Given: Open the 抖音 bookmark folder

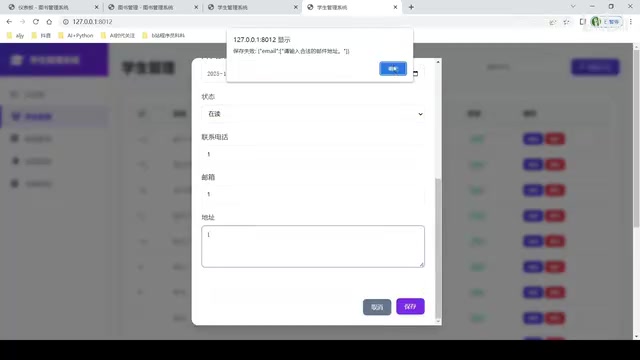Looking at the screenshot, I should pos(41,36).
